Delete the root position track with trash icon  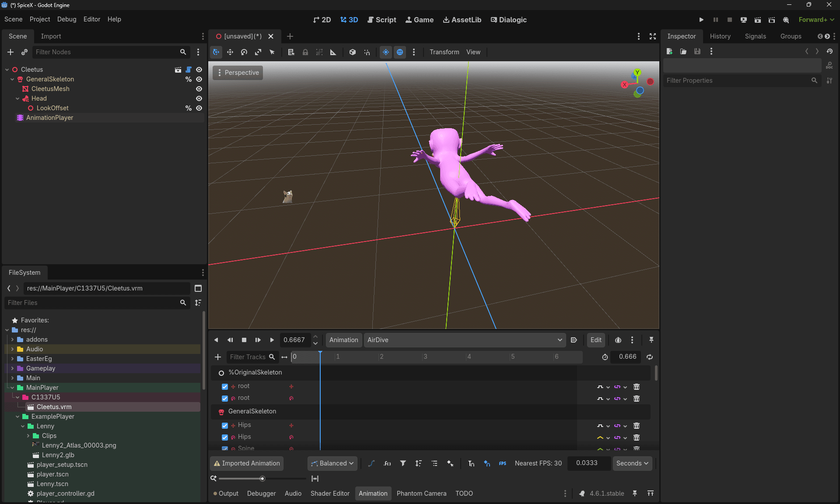coord(637,387)
